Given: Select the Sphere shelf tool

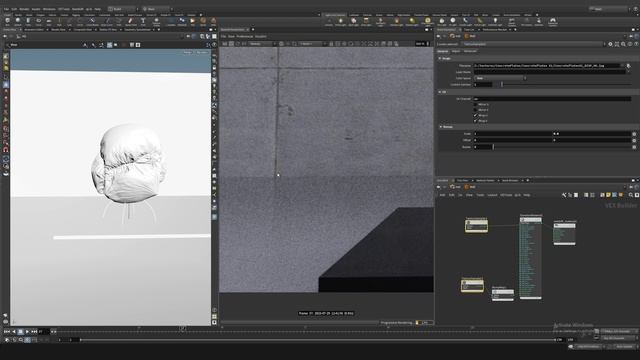Looking at the screenshot, I should pos(18,21).
